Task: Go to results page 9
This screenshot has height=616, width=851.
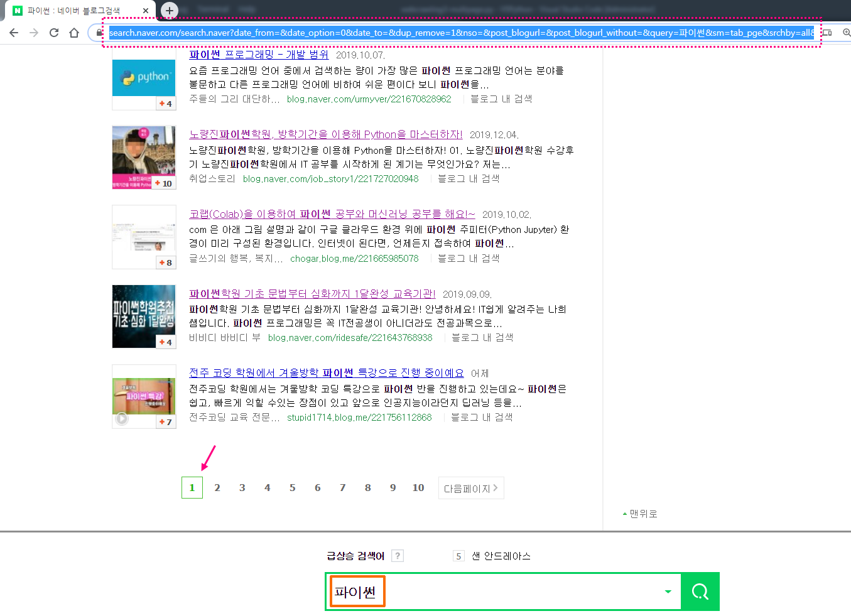Action: (393, 488)
